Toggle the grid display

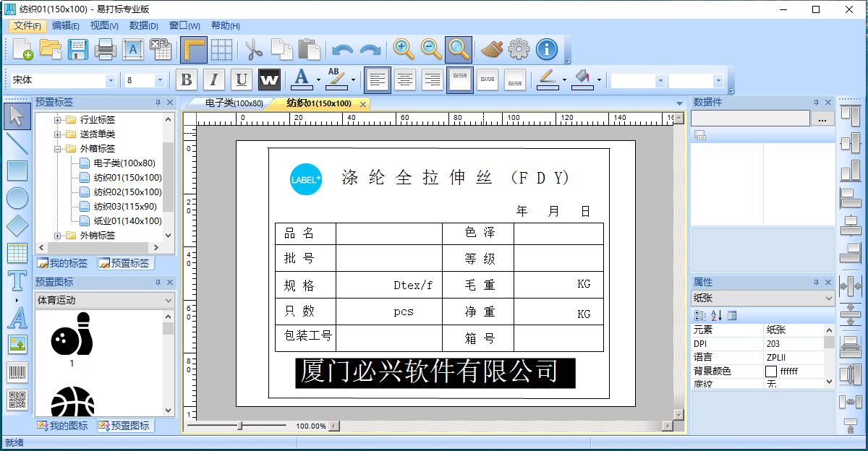coord(221,49)
